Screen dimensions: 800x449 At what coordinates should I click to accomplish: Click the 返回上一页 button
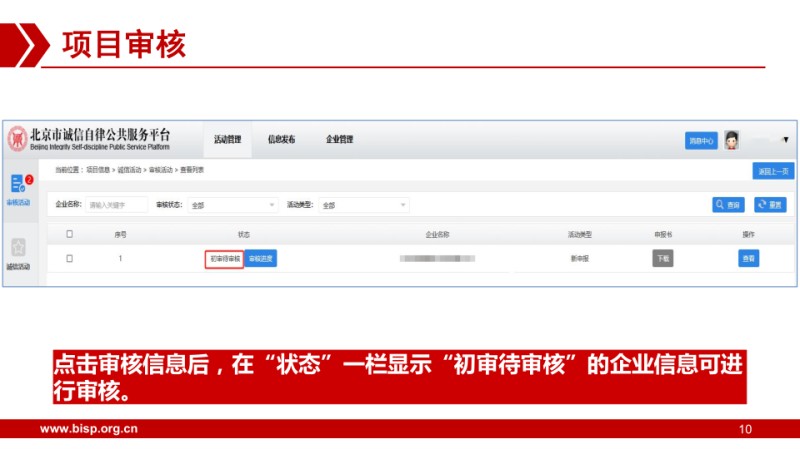773,171
